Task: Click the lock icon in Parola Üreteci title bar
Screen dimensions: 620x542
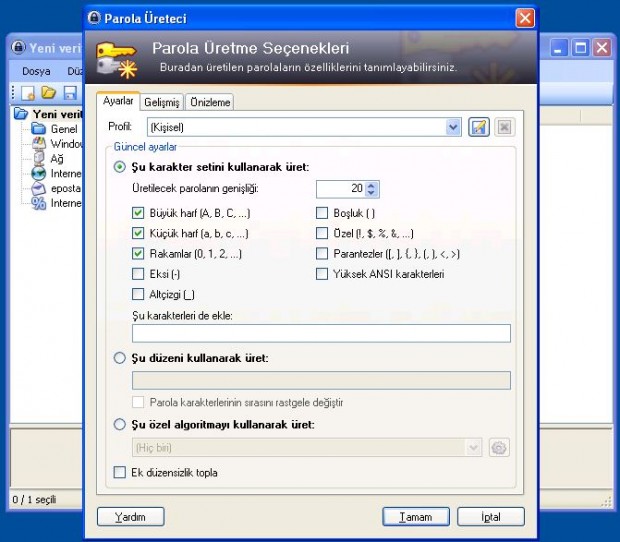Action: 94,18
